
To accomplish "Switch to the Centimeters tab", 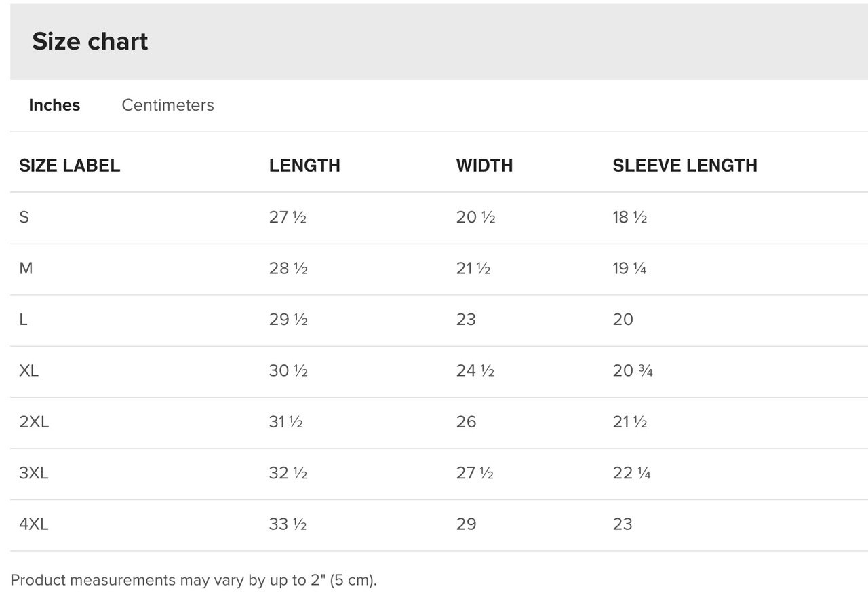I will 167,105.
